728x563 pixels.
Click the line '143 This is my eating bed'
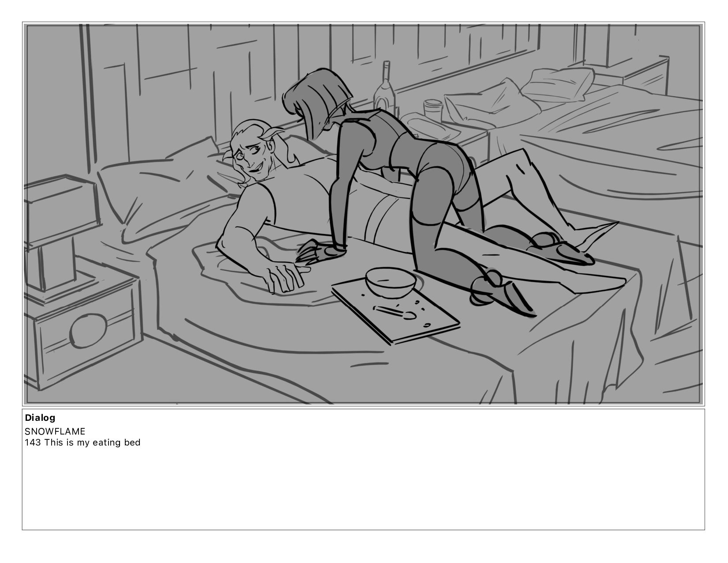(x=83, y=442)
